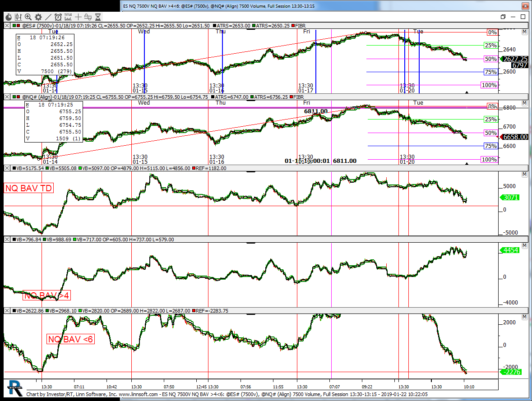Click the hourglass icon in toolbar

point(98,17)
